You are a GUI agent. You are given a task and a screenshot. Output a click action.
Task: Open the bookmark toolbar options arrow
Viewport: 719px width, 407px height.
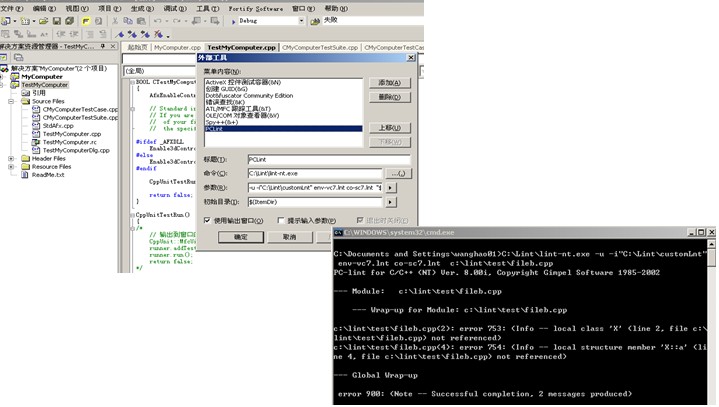168,35
